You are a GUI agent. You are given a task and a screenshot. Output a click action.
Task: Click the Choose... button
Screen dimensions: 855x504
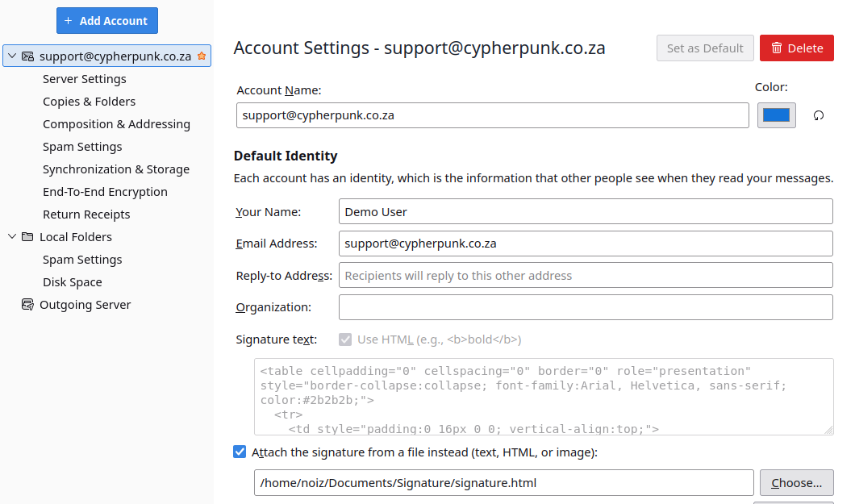(797, 483)
